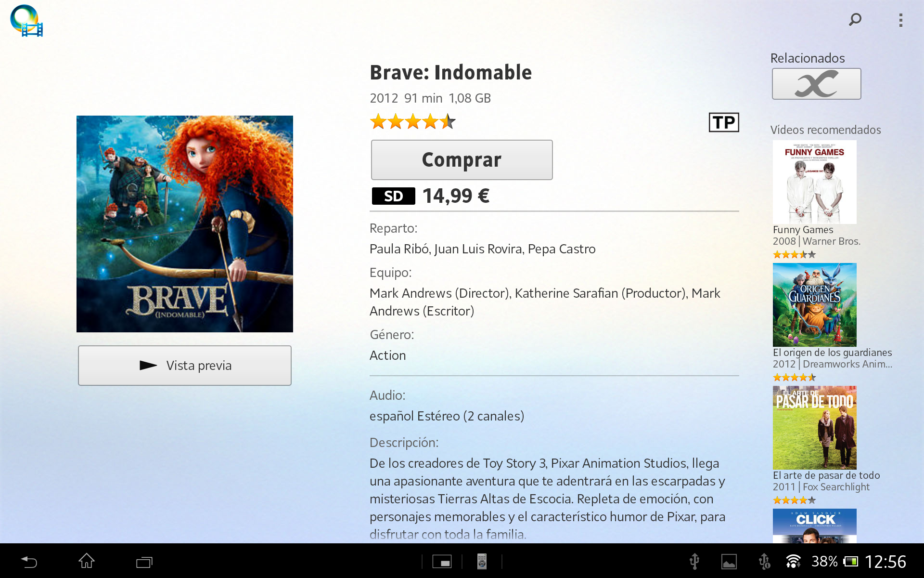The height and width of the screenshot is (578, 924).
Task: Open El arte de pasar de todo poster
Action: (814, 428)
